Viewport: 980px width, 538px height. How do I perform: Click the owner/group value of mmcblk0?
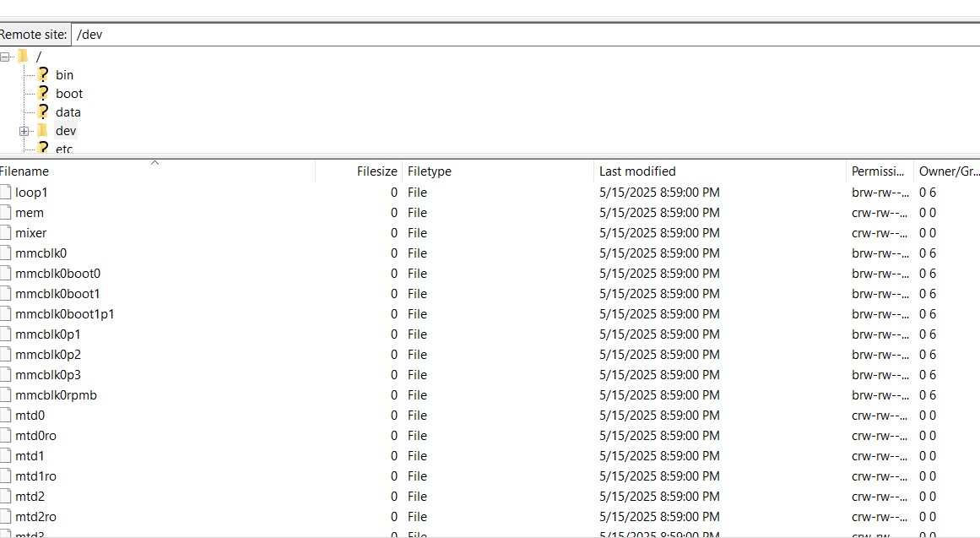coord(928,253)
